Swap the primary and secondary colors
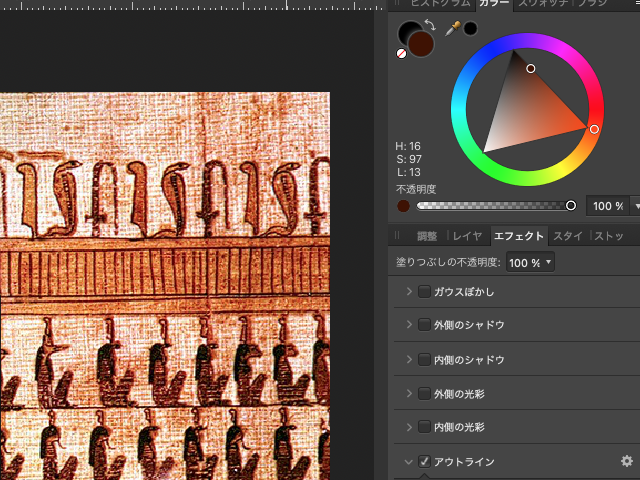 [430, 25]
